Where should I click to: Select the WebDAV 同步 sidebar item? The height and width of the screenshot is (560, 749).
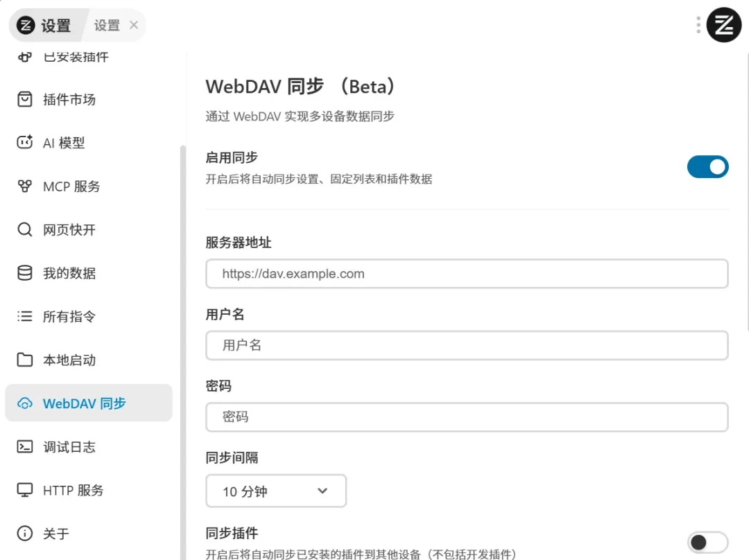click(x=89, y=403)
